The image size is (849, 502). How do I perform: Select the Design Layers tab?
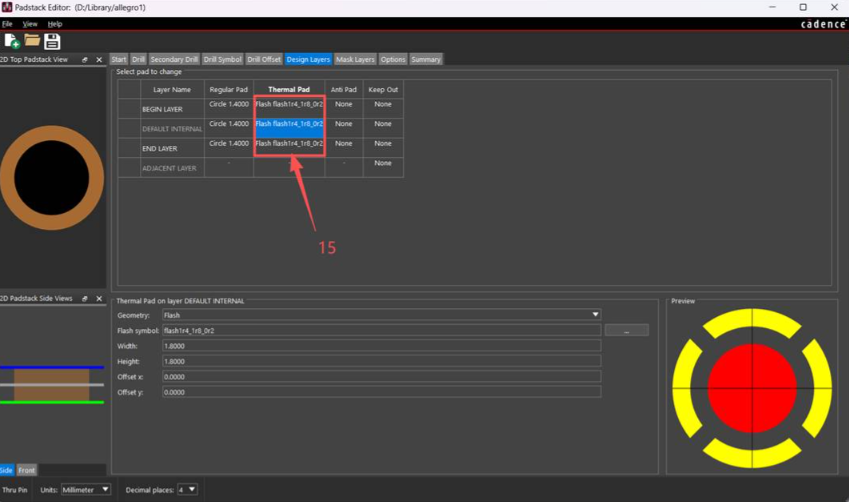pyautogui.click(x=308, y=60)
